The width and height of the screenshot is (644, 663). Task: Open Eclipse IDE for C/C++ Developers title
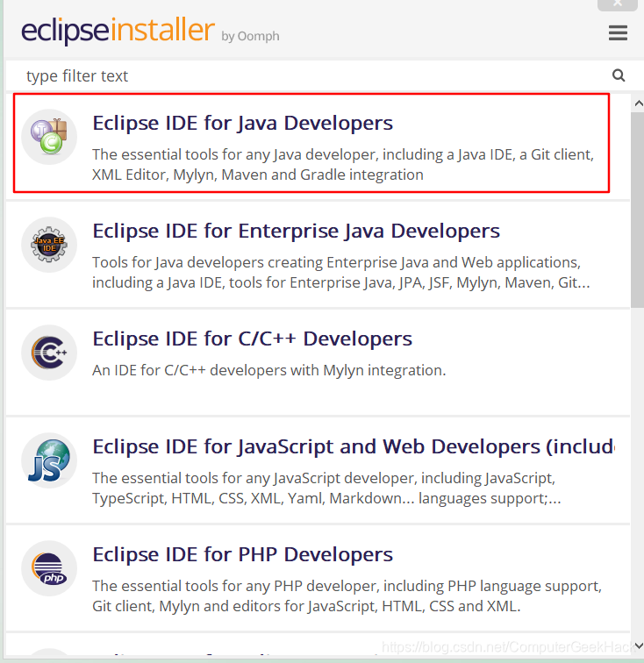tap(252, 339)
